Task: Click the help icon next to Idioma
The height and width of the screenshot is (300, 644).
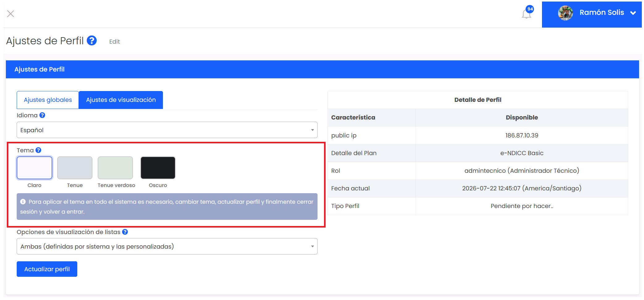Action: pos(42,115)
